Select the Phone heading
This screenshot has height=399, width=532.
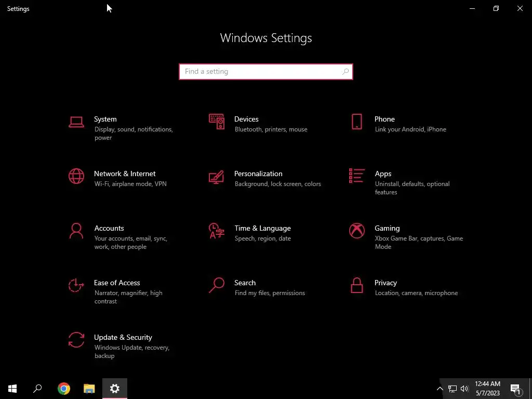(x=384, y=119)
